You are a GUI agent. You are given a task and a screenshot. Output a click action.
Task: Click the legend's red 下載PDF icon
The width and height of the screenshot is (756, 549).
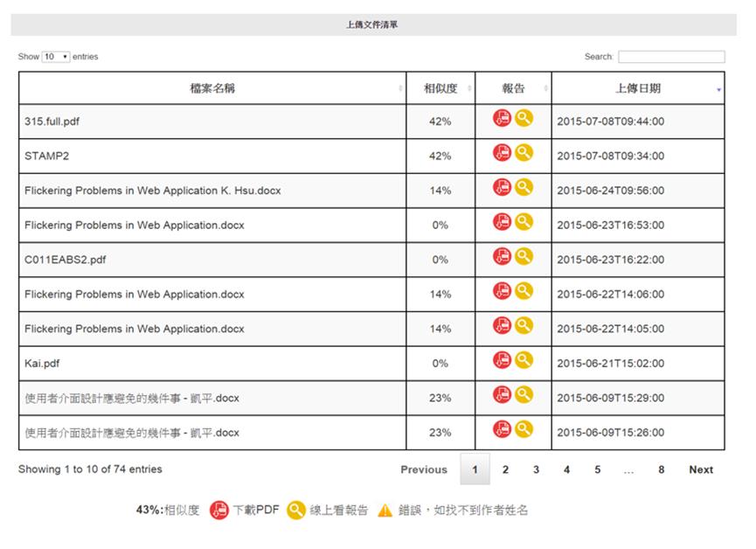click(218, 510)
